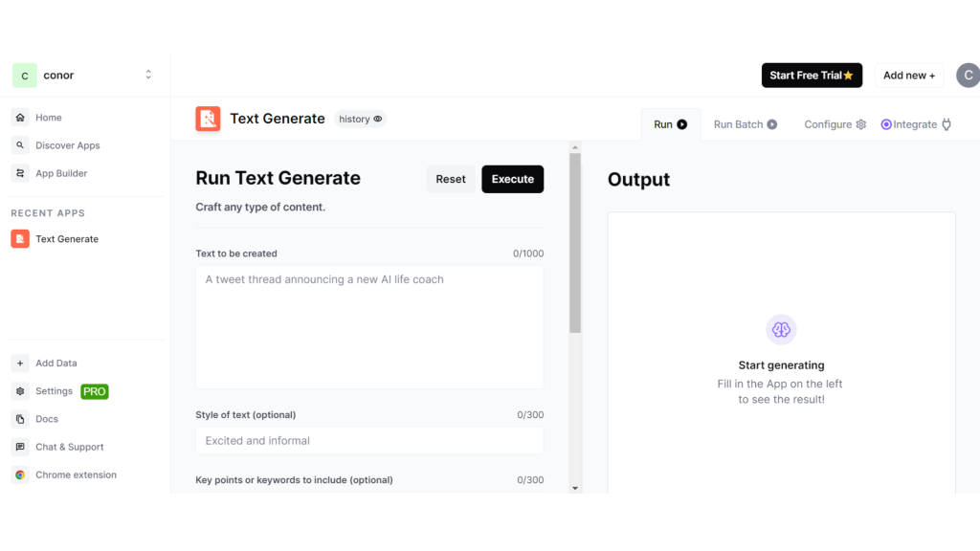Click the App Builder icon
This screenshot has height=551, width=980.
20,173
